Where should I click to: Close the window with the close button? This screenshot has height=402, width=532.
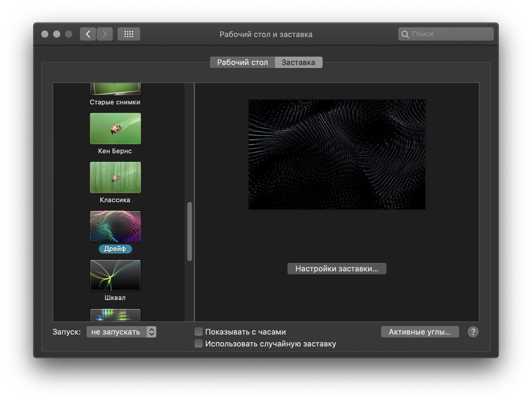point(45,34)
